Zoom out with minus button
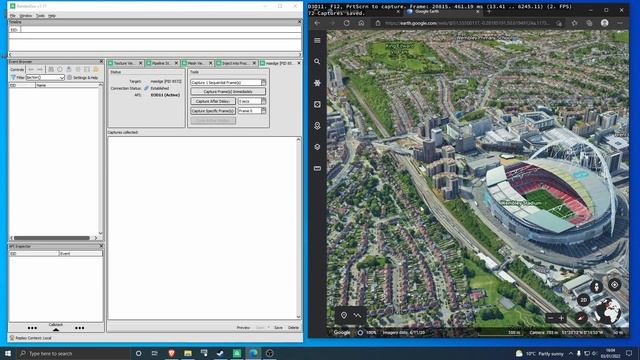The height and width of the screenshot is (360, 640). tap(551, 318)
